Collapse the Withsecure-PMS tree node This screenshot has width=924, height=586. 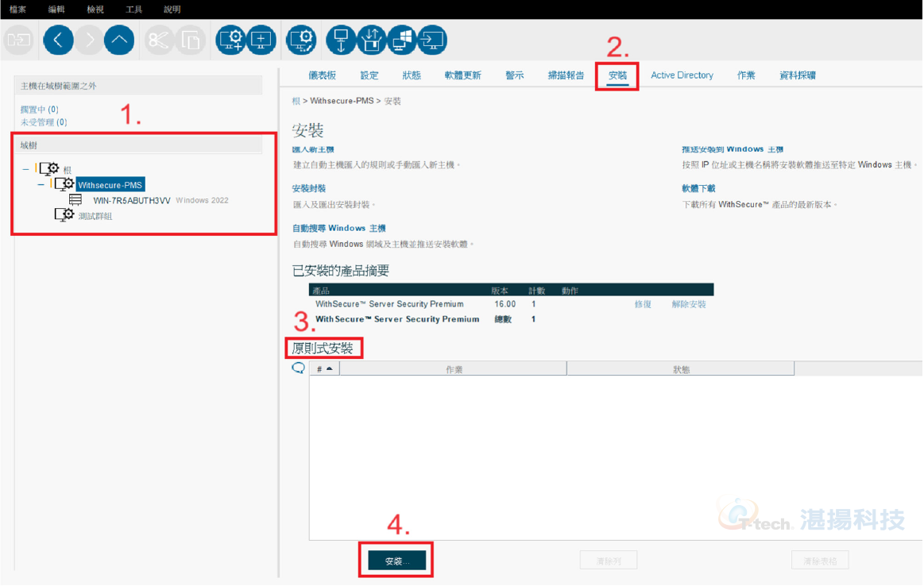[41, 184]
